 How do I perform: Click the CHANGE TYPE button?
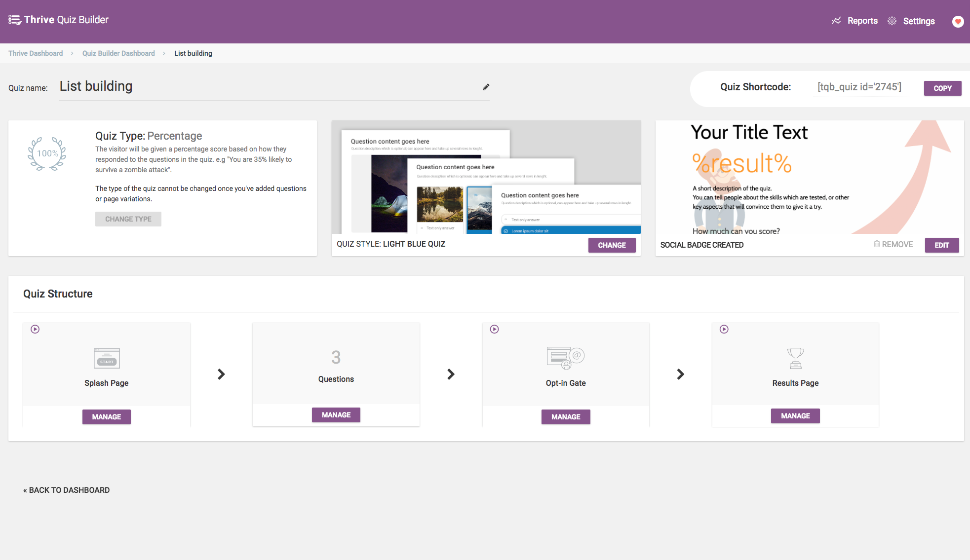(128, 219)
